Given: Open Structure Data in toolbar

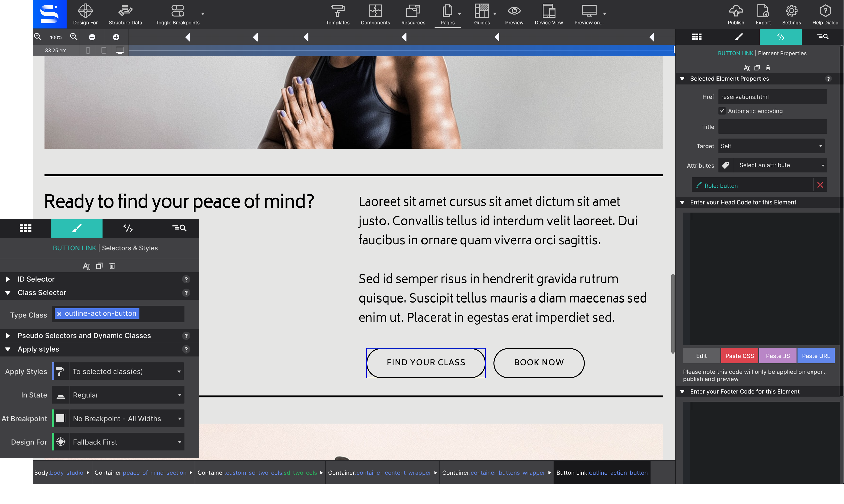Looking at the screenshot, I should point(125,14).
